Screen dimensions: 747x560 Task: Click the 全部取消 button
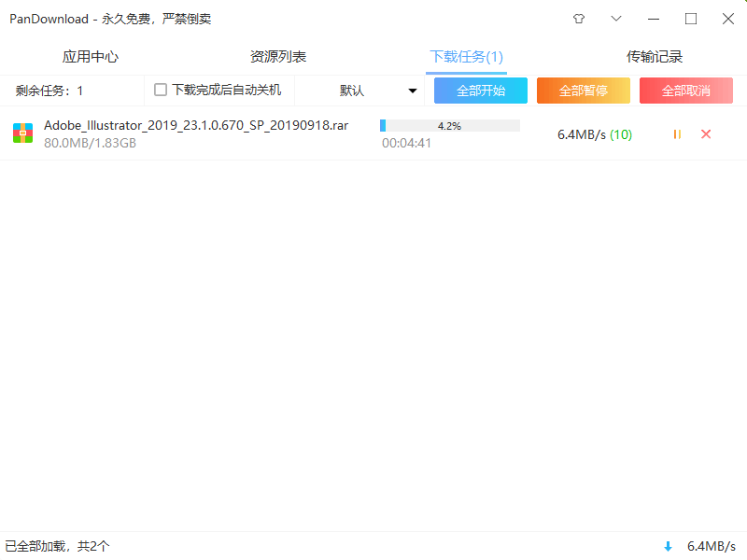click(x=686, y=91)
